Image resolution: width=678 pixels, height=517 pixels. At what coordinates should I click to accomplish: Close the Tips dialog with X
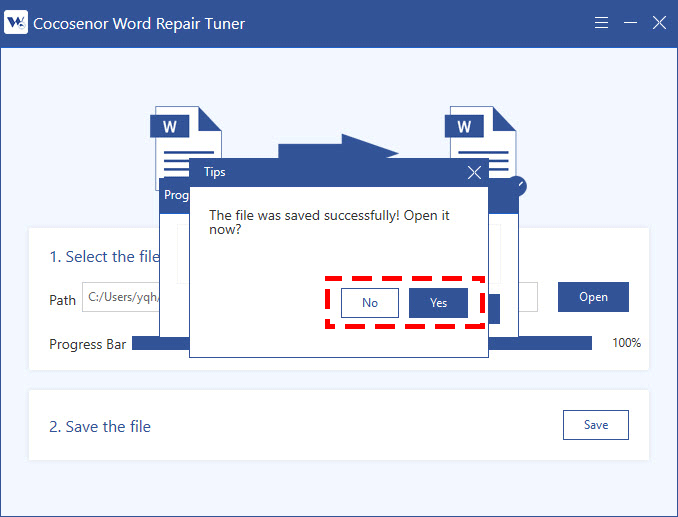point(474,172)
